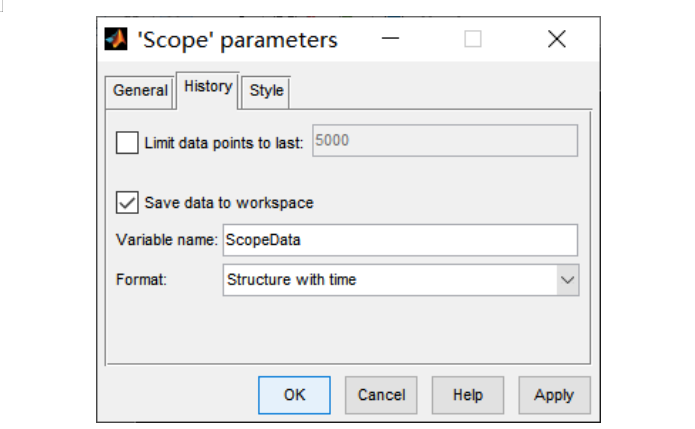This screenshot has height=429, width=695.
Task: Click the 5000 data points field
Action: pyautogui.click(x=445, y=141)
